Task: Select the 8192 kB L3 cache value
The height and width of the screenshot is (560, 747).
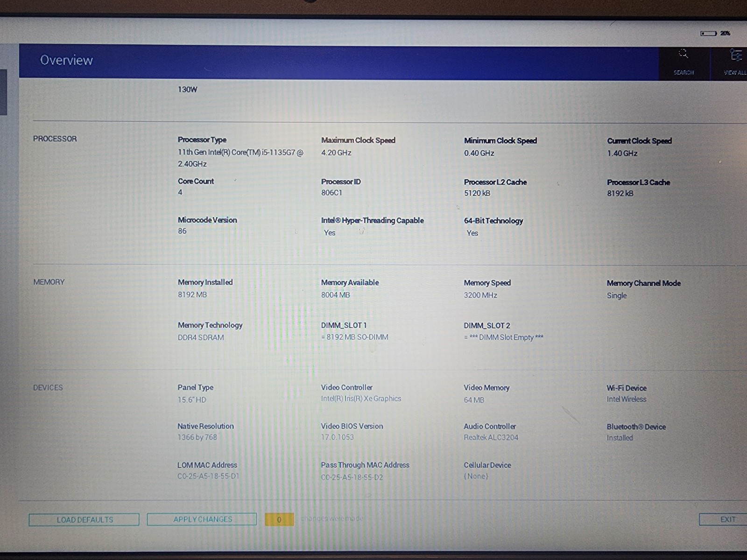Action: (620, 193)
